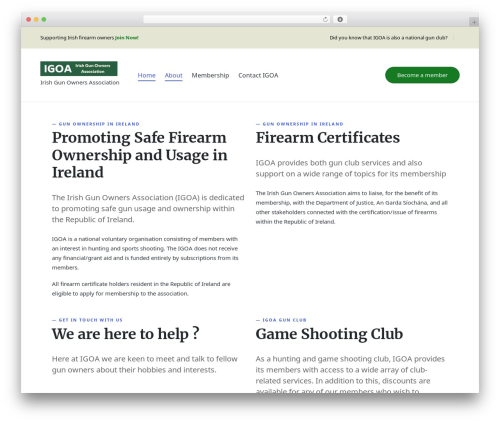
Task: Click 'As a hunting and game shooting club' text
Action: pyautogui.click(x=350, y=374)
